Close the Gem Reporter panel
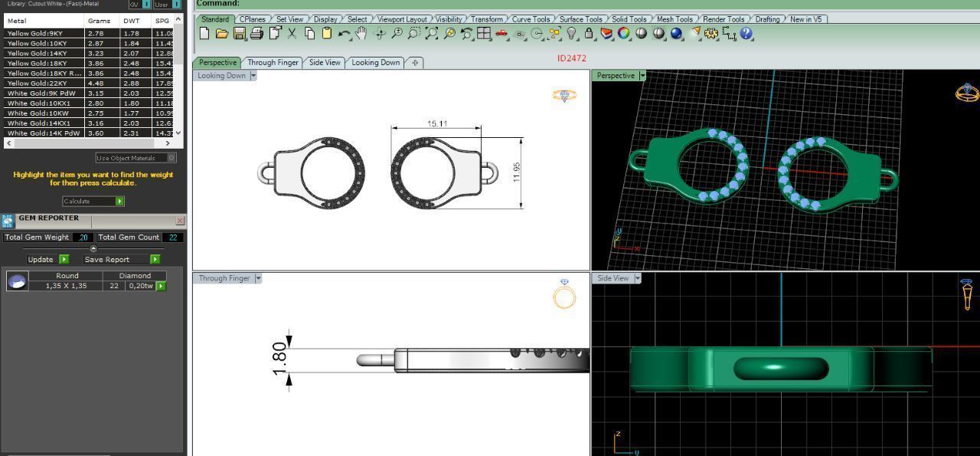The height and width of the screenshot is (456, 980). 180,221
